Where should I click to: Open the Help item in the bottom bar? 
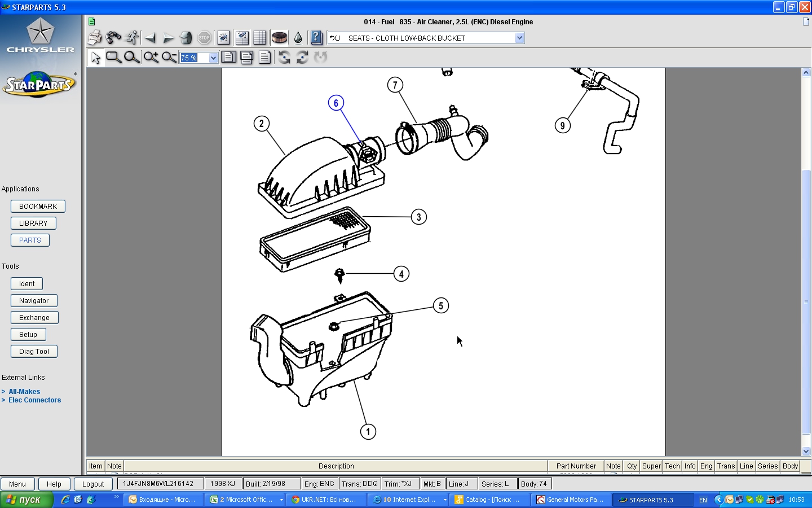(x=54, y=484)
